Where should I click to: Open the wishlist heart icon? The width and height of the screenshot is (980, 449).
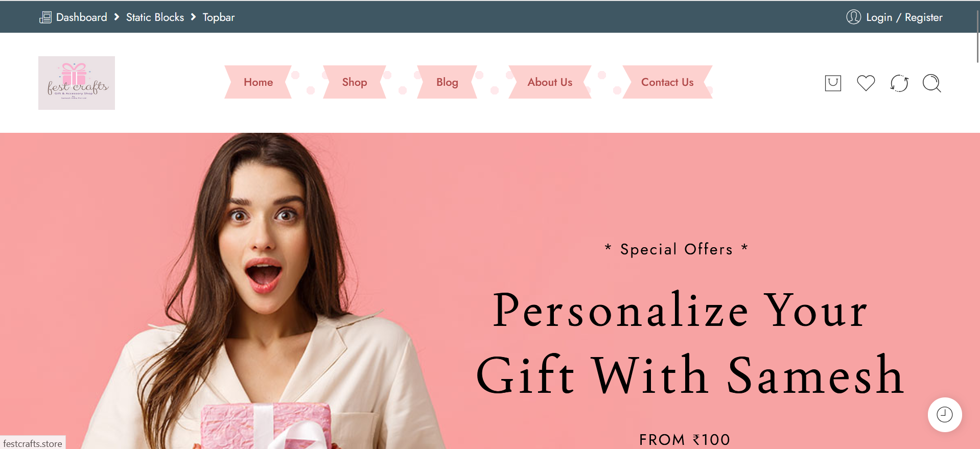click(x=866, y=83)
